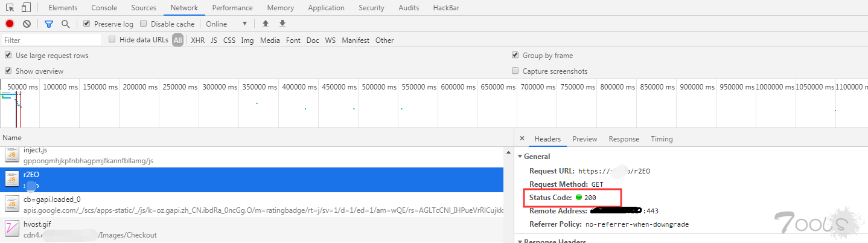Open the Sources tab
The height and width of the screenshot is (243, 868).
click(144, 8)
